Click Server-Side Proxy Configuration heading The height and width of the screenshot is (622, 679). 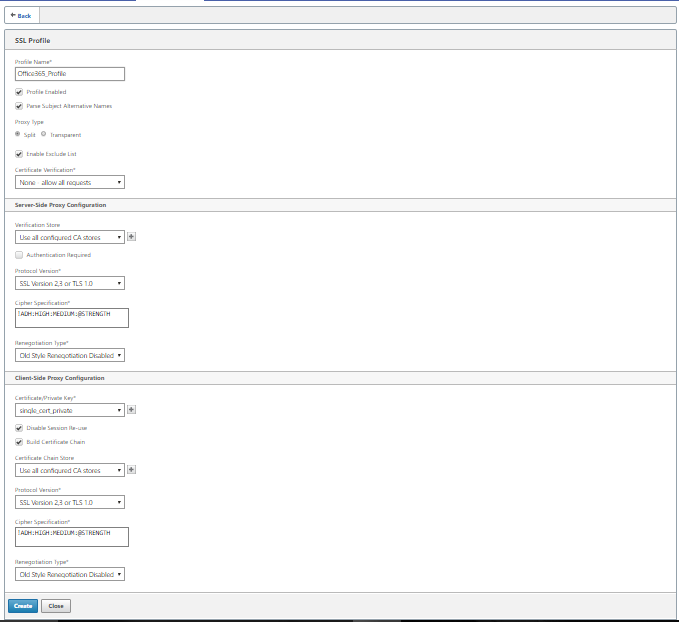coord(60,205)
